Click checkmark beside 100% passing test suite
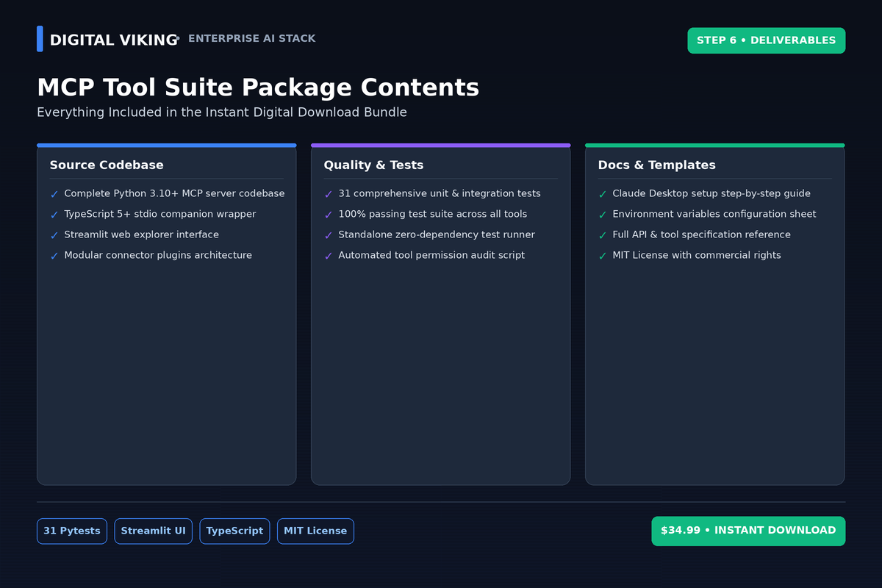 point(329,215)
